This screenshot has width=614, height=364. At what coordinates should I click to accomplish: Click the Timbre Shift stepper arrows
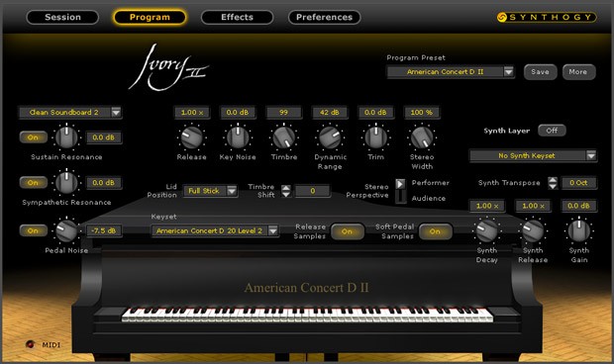286,191
